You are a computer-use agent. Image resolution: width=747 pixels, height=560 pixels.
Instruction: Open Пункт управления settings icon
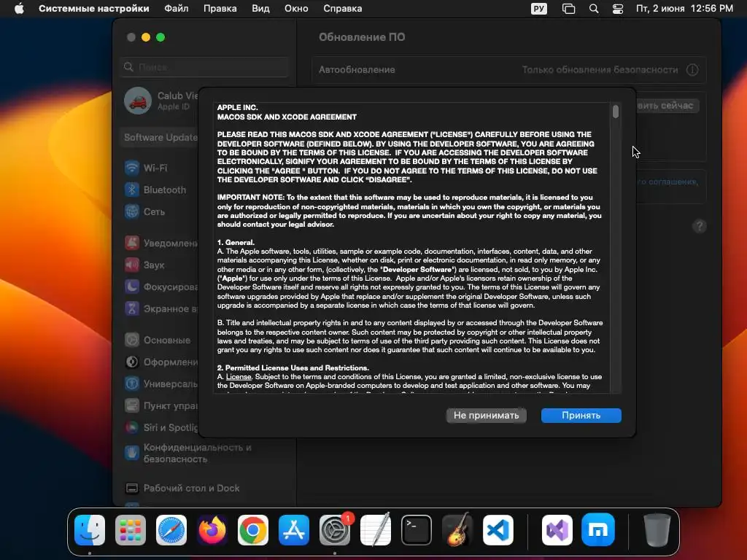132,405
